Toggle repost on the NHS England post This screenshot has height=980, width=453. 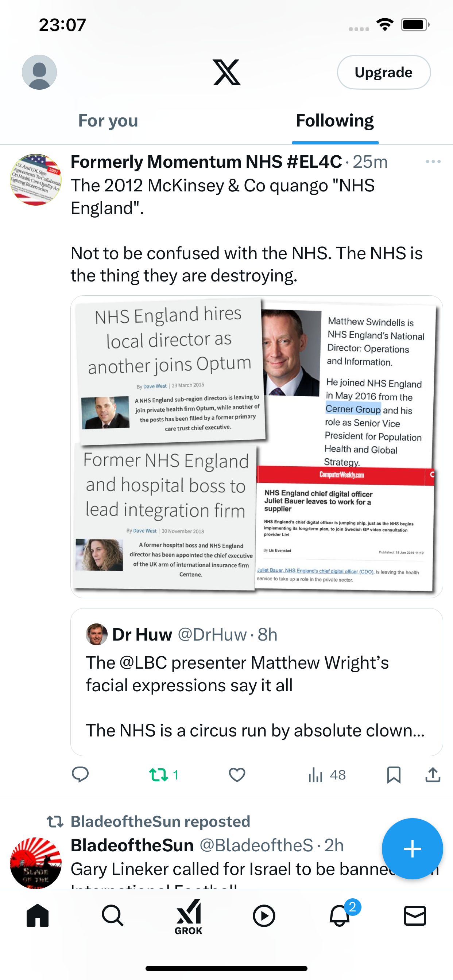click(164, 775)
